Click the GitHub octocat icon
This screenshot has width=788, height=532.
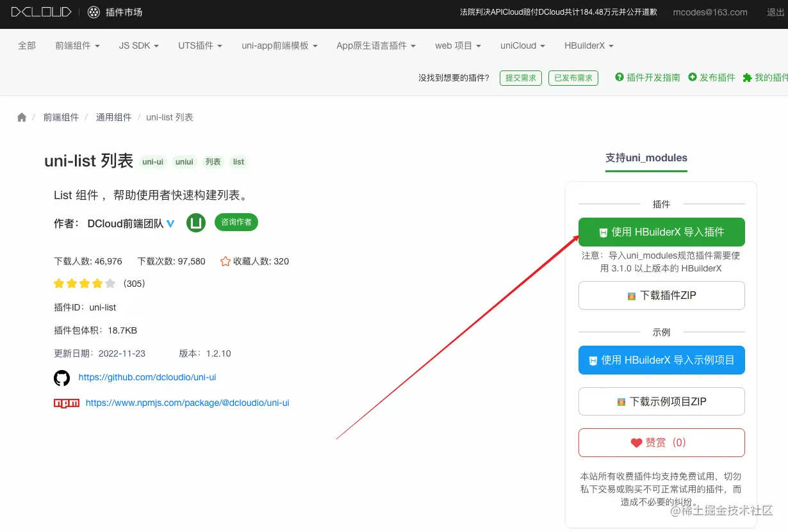[62, 378]
